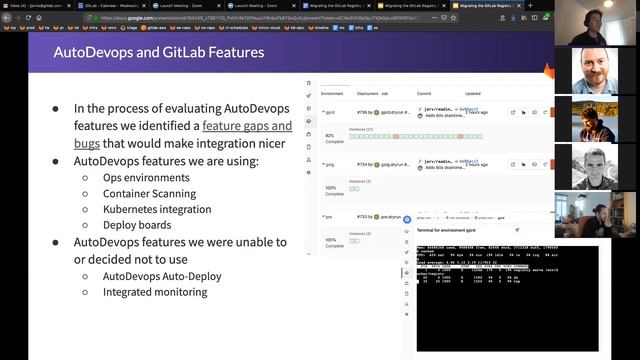Open deployment #733 in pre row

click(362, 217)
